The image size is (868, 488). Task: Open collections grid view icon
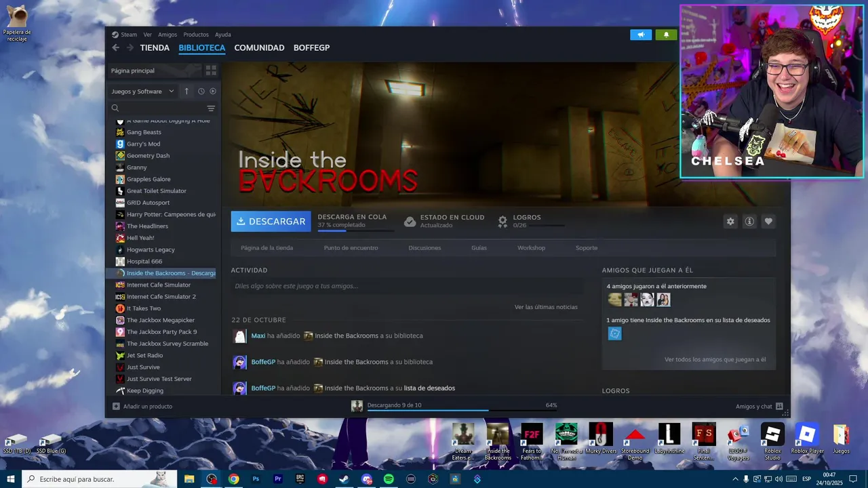pos(211,70)
